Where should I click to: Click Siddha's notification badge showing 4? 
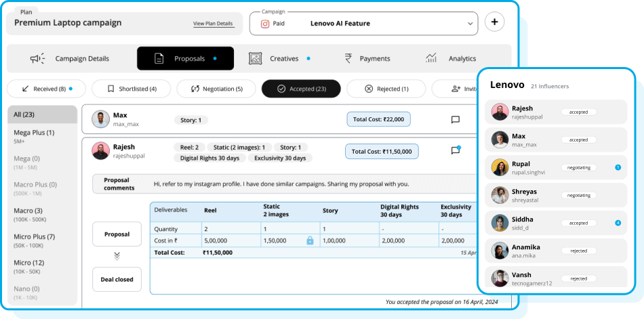[x=618, y=223]
